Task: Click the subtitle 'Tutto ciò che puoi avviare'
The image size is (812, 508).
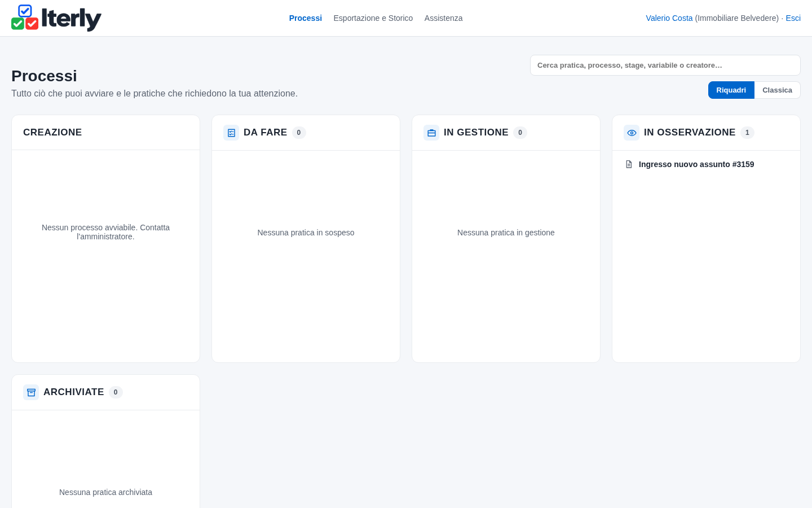Action: point(155,93)
